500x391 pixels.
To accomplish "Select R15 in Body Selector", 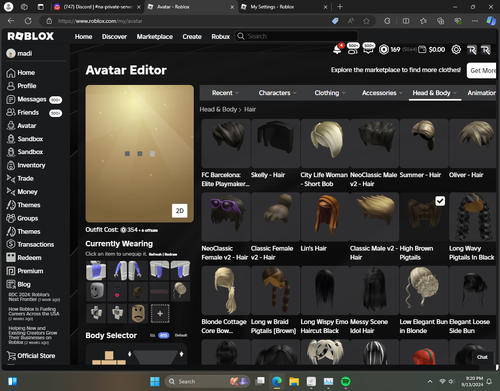I will [164, 335].
